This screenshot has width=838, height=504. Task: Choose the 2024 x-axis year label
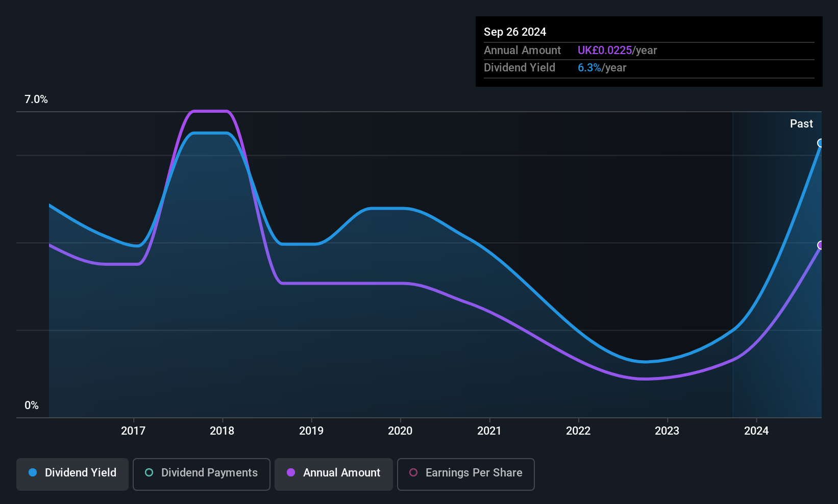pyautogui.click(x=756, y=431)
